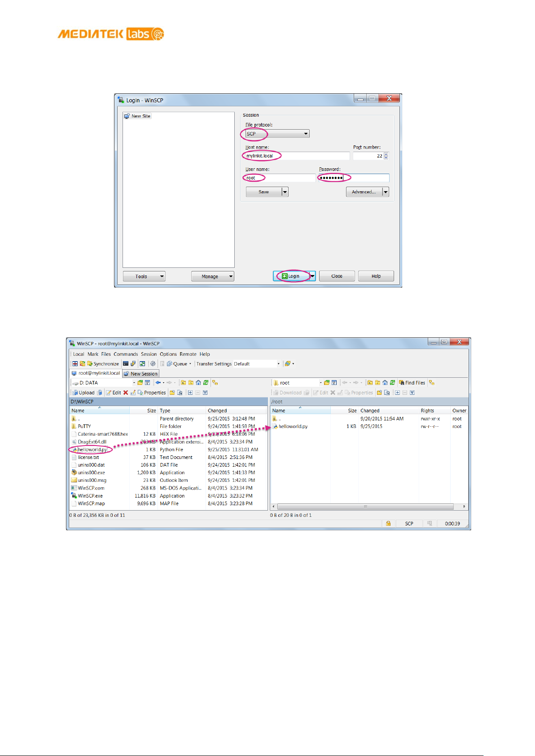Open File protocol SCP dropdown
Screen dimensions: 535x756
pyautogui.click(x=276, y=134)
